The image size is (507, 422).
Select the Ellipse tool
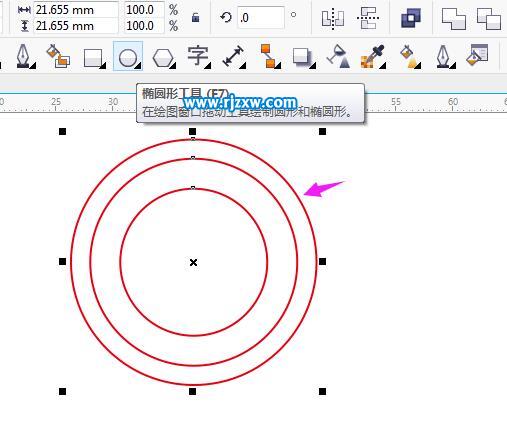pyautogui.click(x=128, y=56)
